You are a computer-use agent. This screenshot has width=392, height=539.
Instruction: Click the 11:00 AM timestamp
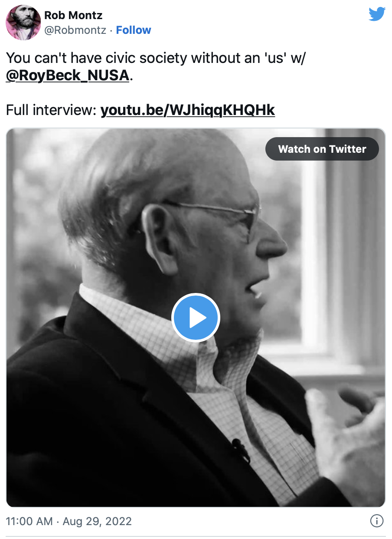[29, 521]
